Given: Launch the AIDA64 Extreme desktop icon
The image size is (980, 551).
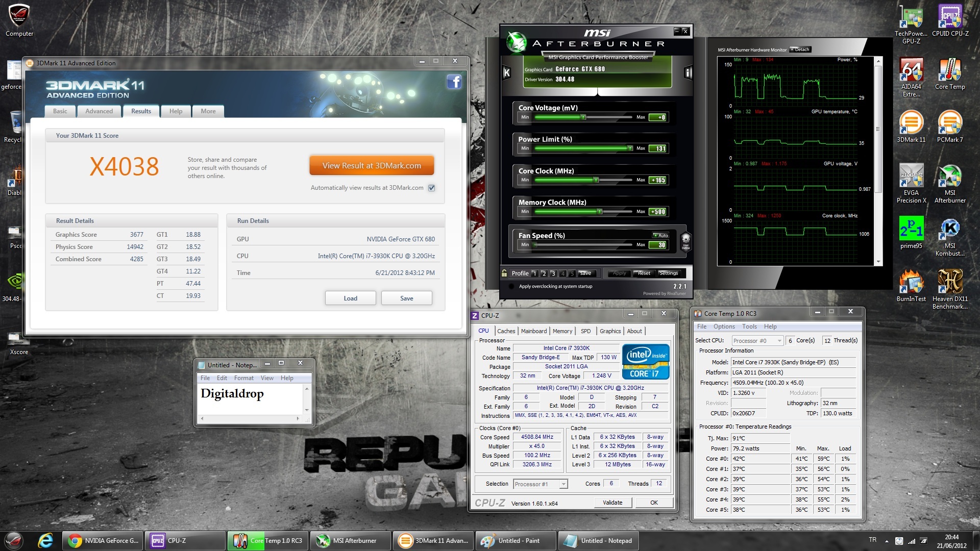Looking at the screenshot, I should [x=911, y=78].
